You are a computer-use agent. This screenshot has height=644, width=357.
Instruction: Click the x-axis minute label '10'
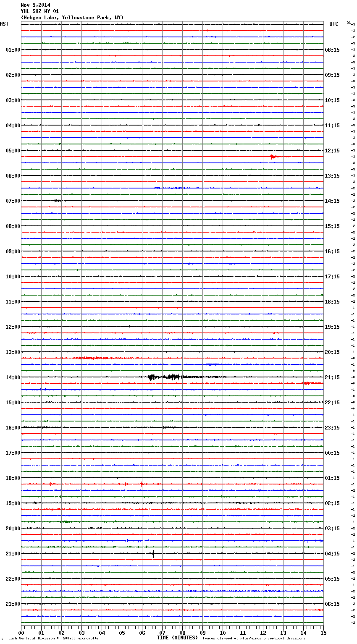click(223, 633)
